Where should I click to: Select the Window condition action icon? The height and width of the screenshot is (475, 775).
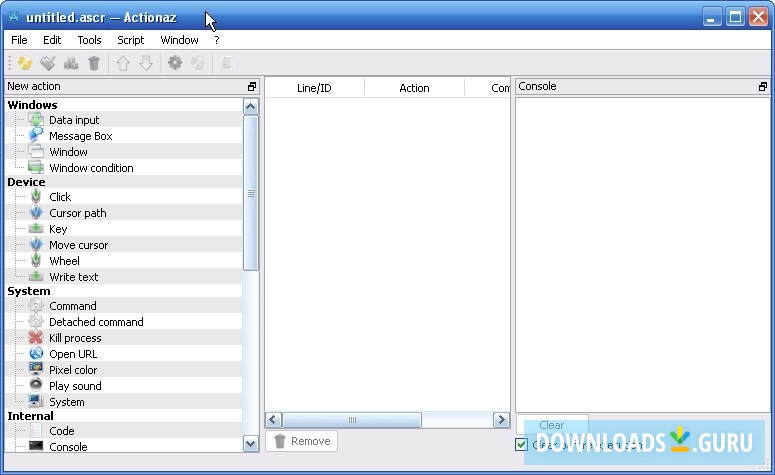[x=36, y=167]
